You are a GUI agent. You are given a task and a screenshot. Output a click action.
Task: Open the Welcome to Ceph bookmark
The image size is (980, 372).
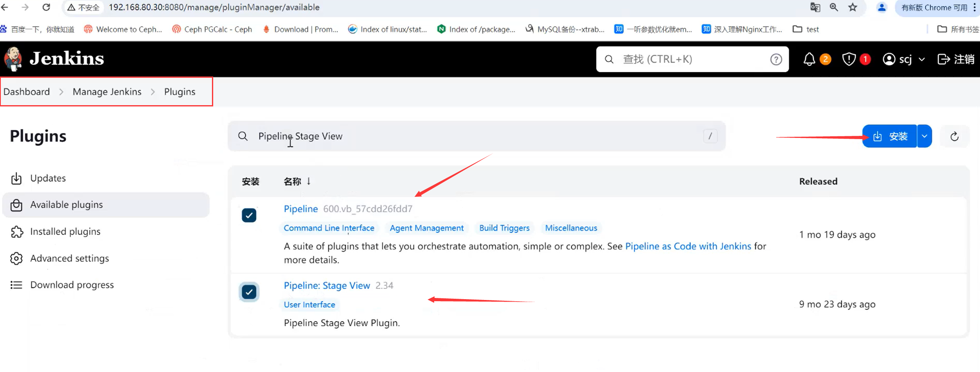point(123,29)
